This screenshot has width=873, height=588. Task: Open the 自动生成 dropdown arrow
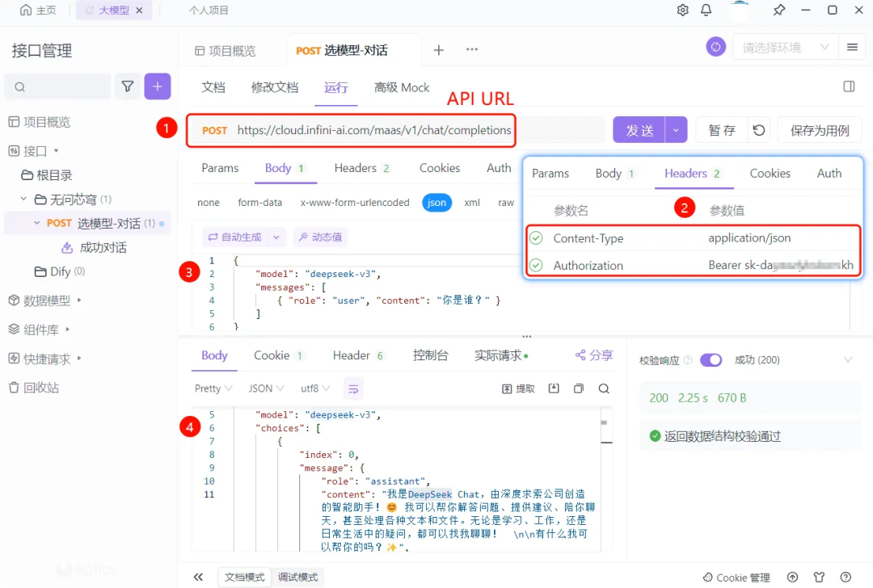click(x=276, y=237)
